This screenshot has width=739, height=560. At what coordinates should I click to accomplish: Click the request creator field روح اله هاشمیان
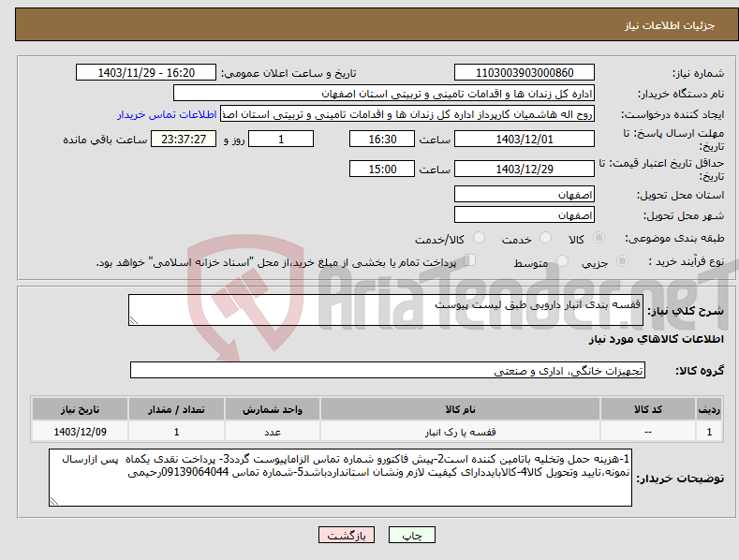click(407, 114)
